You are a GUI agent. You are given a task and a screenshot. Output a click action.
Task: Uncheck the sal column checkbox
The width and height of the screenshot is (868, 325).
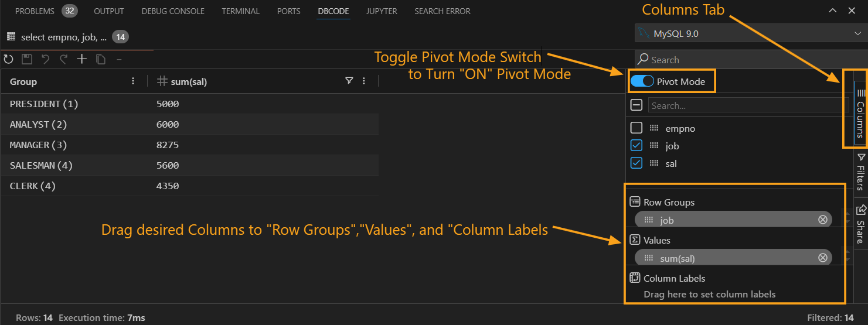point(636,163)
